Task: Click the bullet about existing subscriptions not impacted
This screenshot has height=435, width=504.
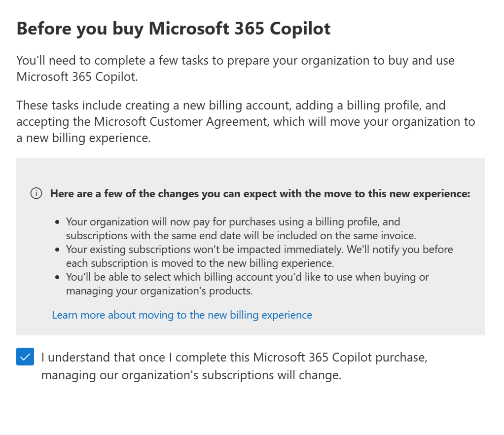Action: pos(259,250)
